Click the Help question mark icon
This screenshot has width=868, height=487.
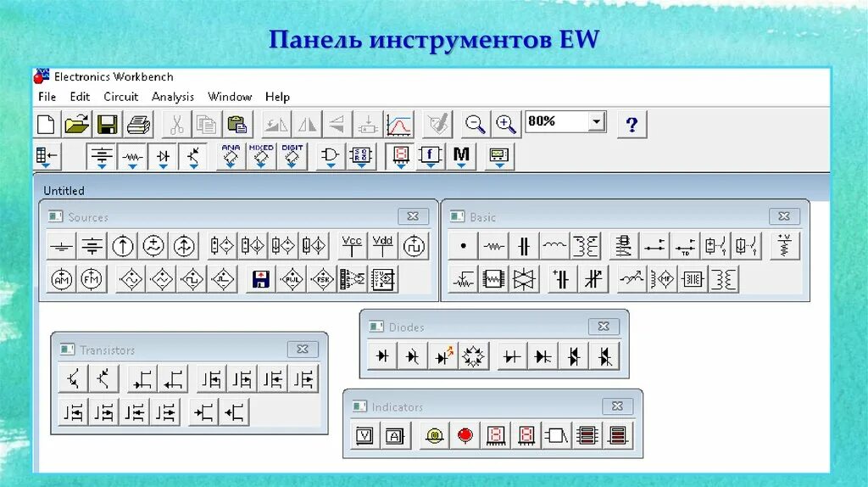[632, 124]
